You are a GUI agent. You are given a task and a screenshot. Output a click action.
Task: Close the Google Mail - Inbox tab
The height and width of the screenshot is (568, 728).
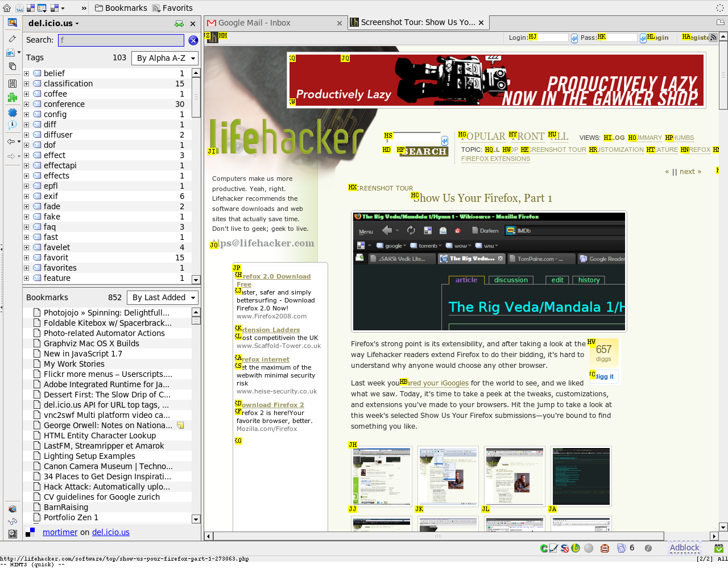(340, 23)
